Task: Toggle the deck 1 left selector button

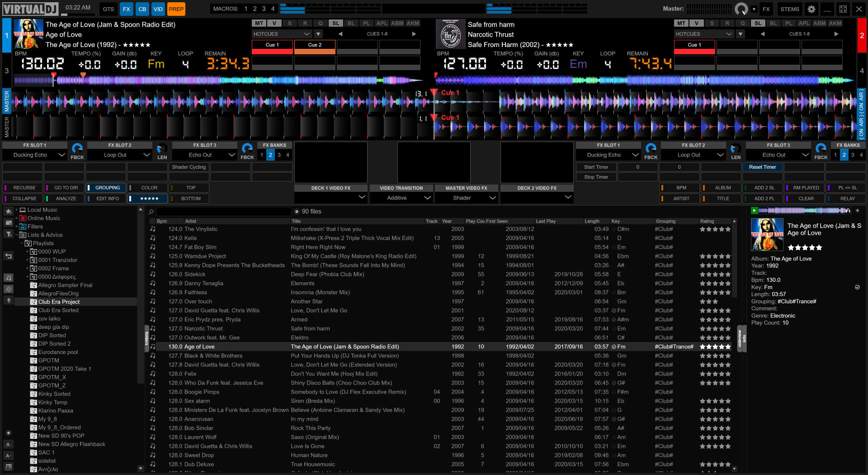Action: point(6,35)
